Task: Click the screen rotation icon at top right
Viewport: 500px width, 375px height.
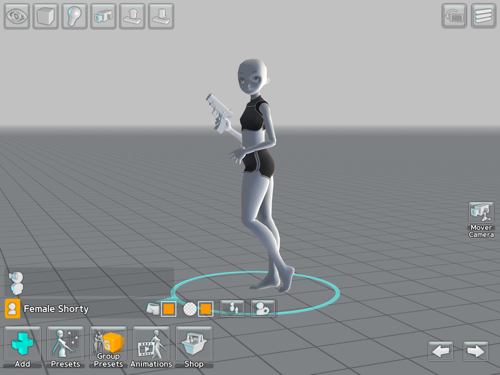Action: coord(454,16)
